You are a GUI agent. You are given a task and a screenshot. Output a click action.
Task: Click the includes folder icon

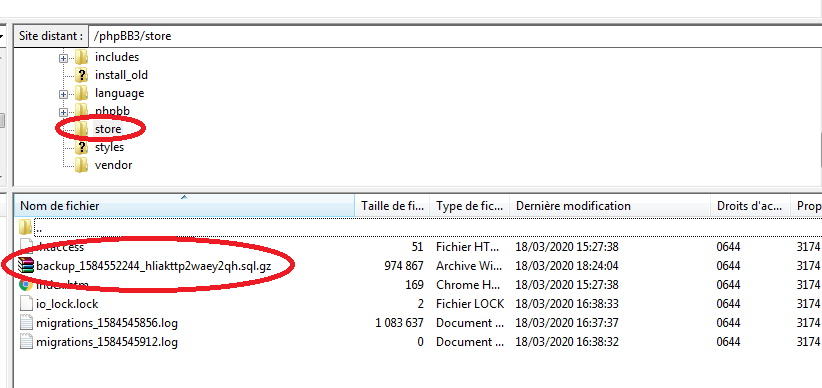coord(81,57)
